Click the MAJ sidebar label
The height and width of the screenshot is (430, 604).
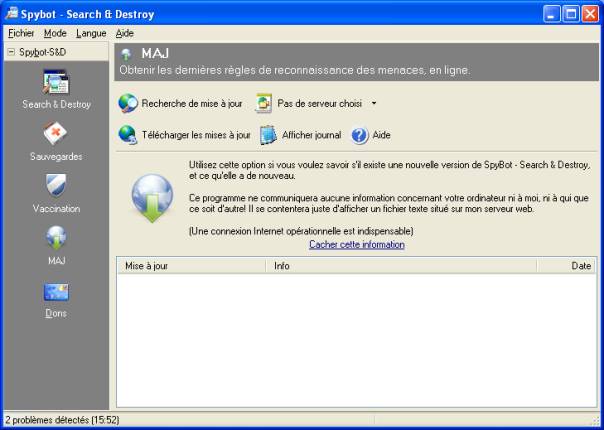coord(57,261)
